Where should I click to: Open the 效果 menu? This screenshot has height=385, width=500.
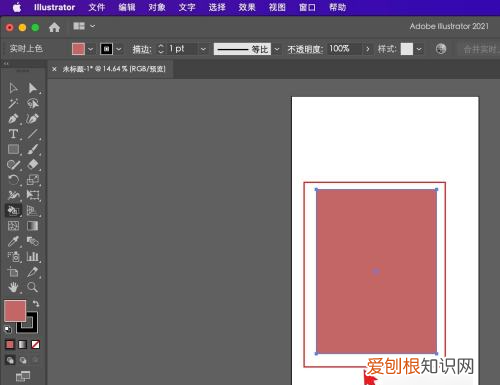click(247, 7)
